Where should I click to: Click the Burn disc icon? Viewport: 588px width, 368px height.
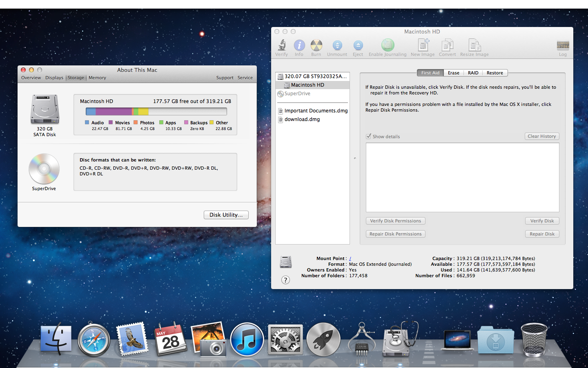[x=316, y=45]
